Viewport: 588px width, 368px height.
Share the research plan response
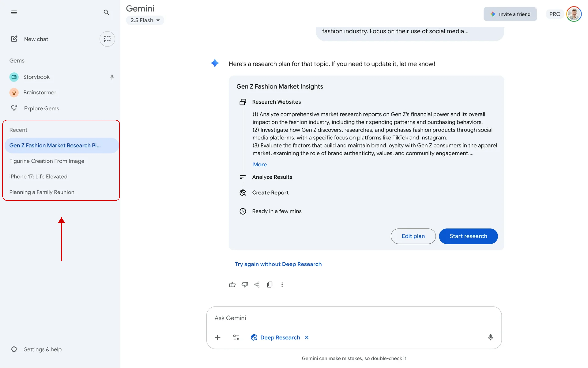click(257, 284)
